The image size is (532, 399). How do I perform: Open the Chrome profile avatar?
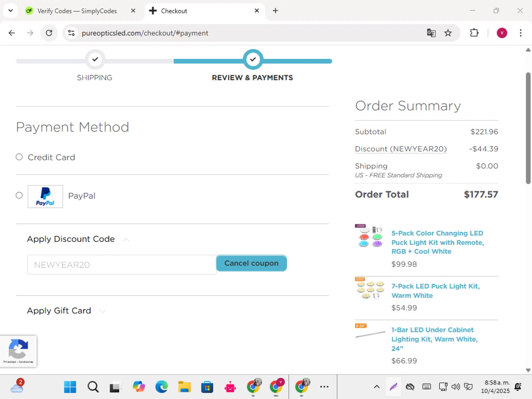coord(502,33)
